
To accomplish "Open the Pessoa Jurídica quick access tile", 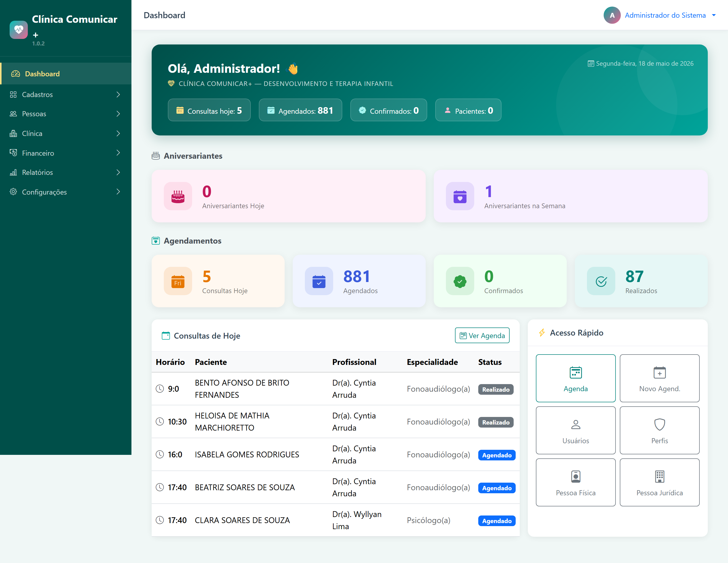I will pos(659,482).
